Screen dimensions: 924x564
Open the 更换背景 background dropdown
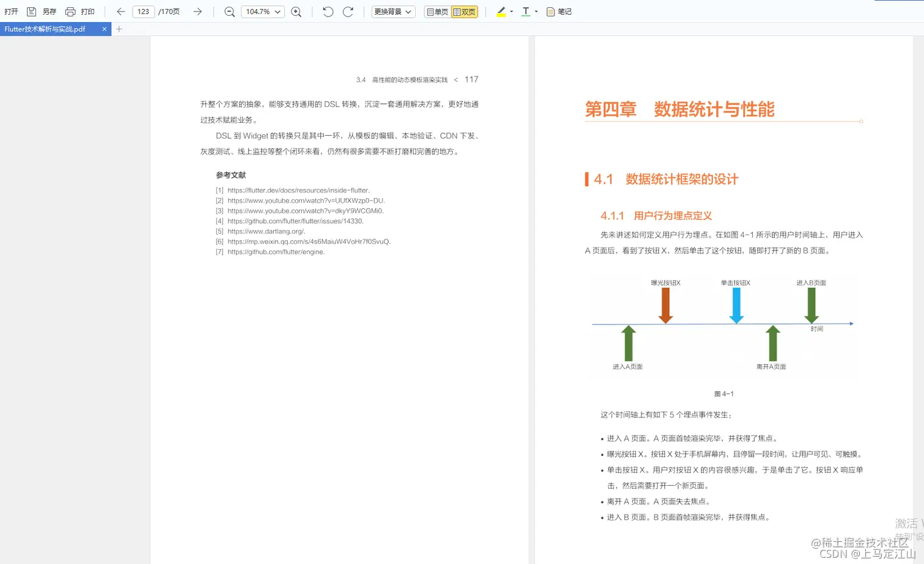pos(393,12)
